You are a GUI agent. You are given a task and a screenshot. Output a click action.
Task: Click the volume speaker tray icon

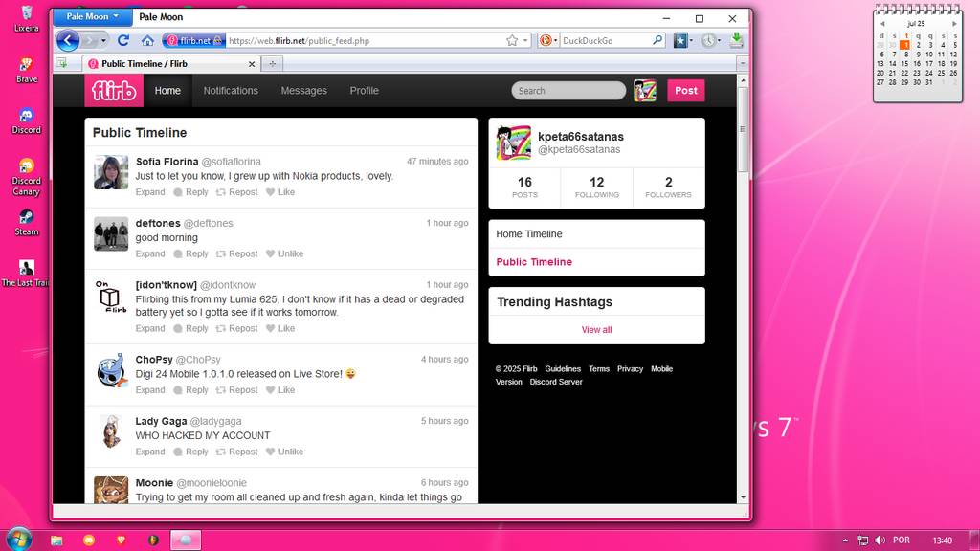click(880, 540)
